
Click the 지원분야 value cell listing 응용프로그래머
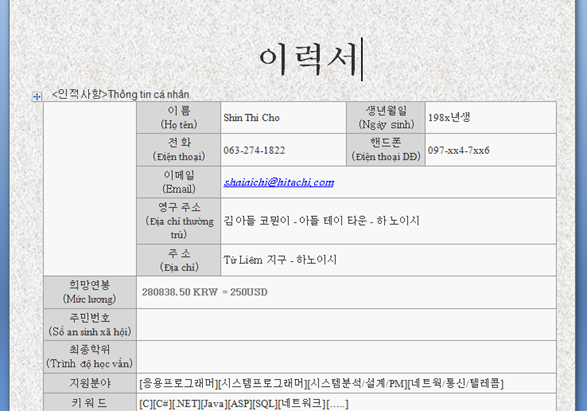[x=346, y=383]
